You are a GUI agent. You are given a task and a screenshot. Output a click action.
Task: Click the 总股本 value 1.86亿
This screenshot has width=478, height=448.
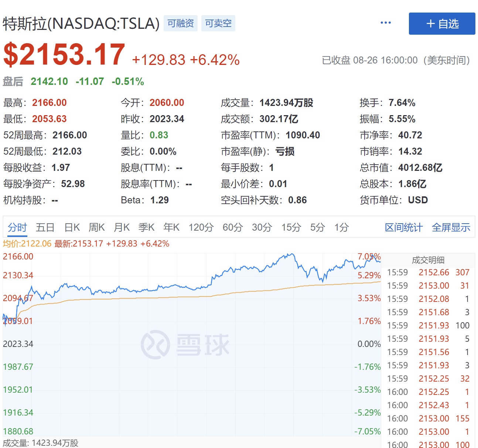[412, 184]
